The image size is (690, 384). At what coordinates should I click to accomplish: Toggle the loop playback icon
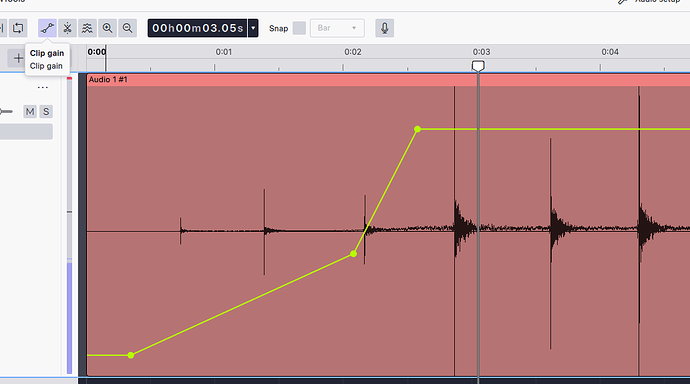[18, 28]
